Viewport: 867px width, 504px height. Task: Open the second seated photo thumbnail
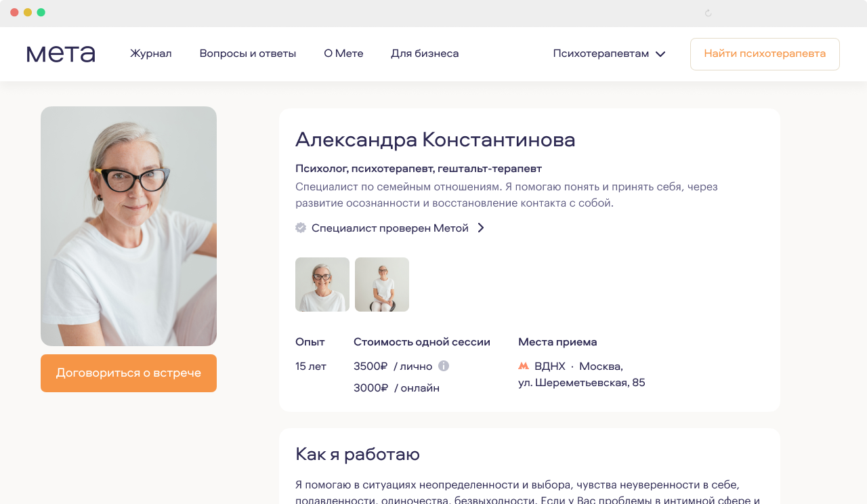(382, 285)
